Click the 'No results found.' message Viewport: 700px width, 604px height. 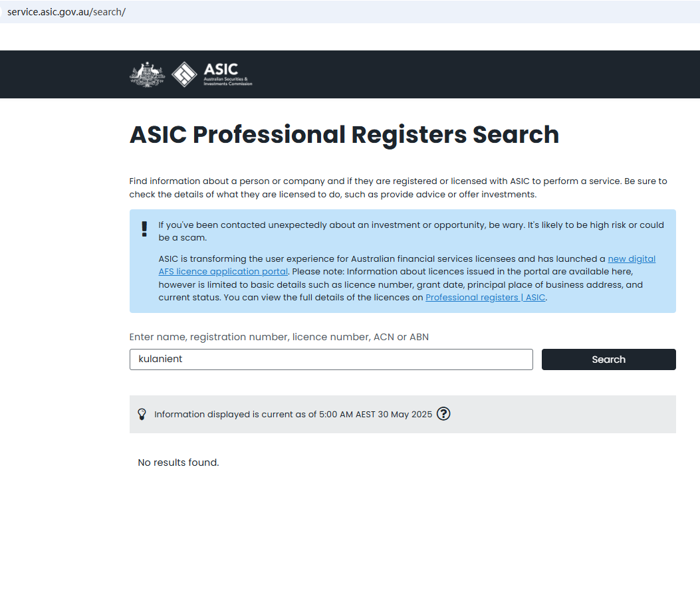[x=178, y=462]
